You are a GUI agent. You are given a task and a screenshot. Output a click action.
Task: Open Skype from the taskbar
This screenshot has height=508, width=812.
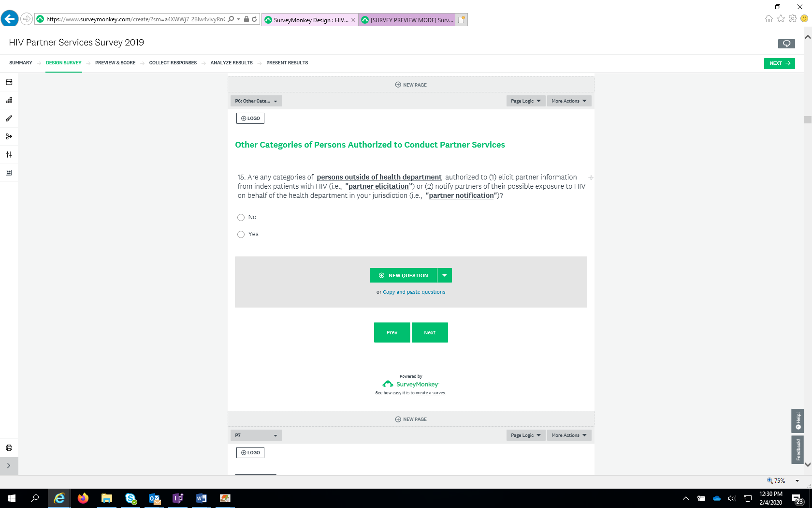point(130,498)
